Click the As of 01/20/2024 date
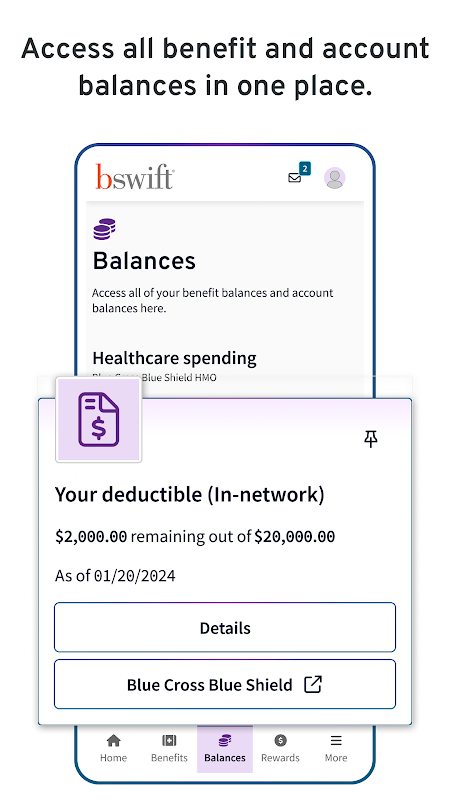The width and height of the screenshot is (450, 800). tap(115, 576)
